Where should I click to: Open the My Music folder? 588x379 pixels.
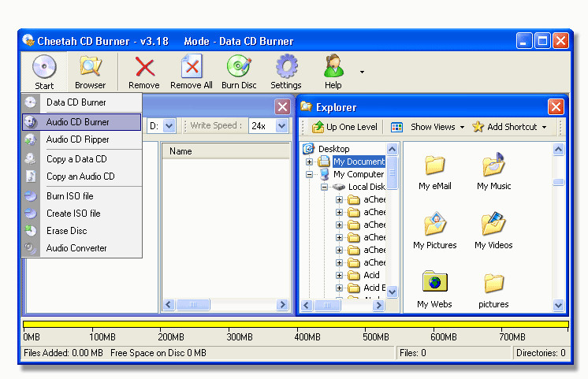[x=494, y=172]
